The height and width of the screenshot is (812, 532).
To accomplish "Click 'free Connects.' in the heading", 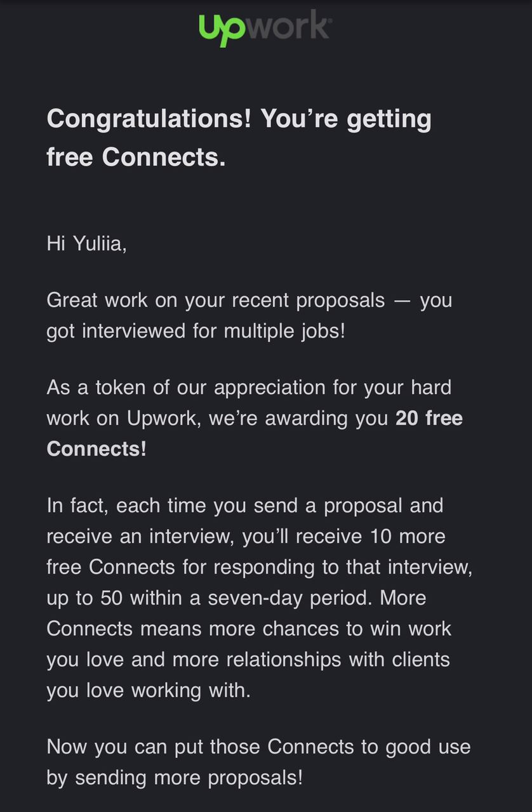I will 136,157.
